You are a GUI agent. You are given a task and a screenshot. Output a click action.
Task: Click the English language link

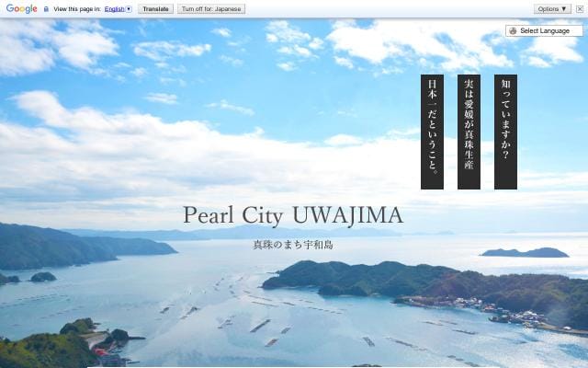(x=114, y=8)
